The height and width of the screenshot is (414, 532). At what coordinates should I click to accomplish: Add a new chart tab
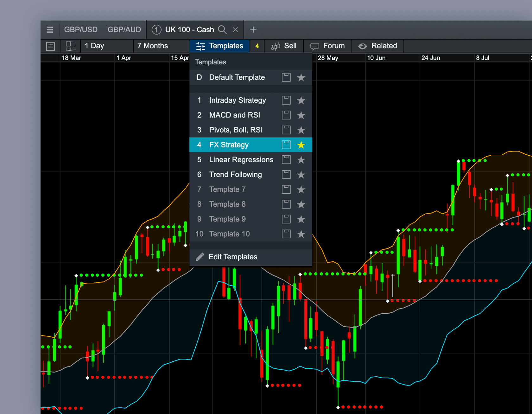pyautogui.click(x=253, y=30)
